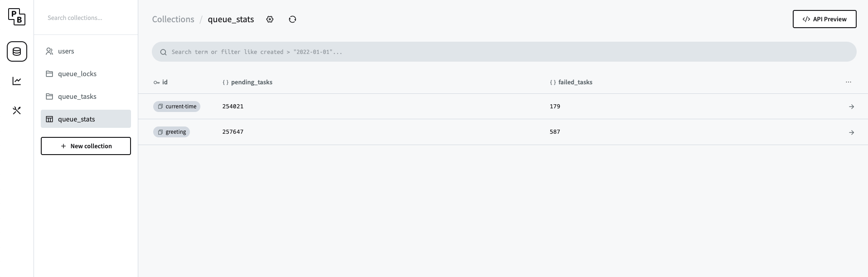The height and width of the screenshot is (277, 868).
Task: Open the current-time record arrow
Action: coord(851,107)
